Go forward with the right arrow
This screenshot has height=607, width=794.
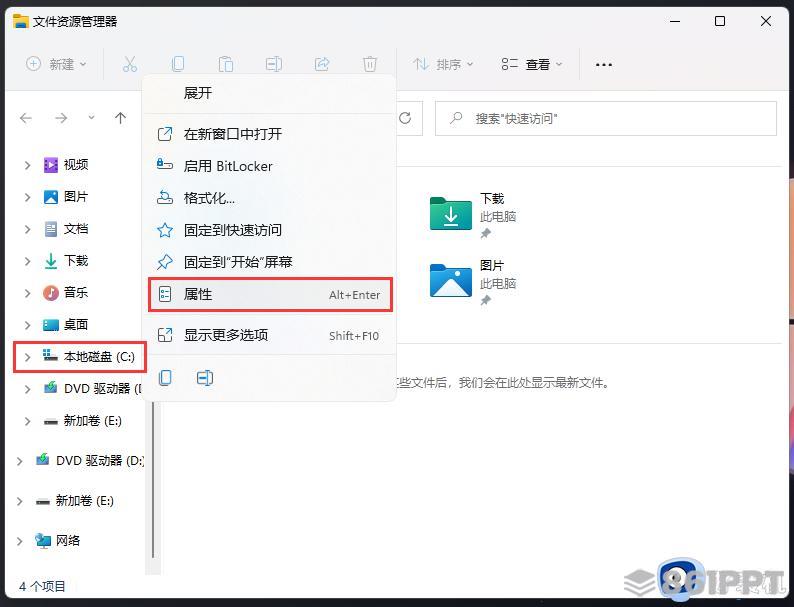coord(61,118)
